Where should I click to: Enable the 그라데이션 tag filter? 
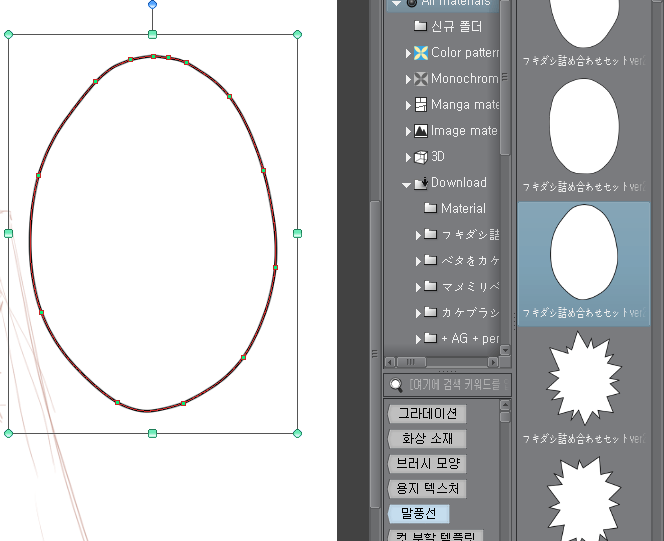point(427,413)
